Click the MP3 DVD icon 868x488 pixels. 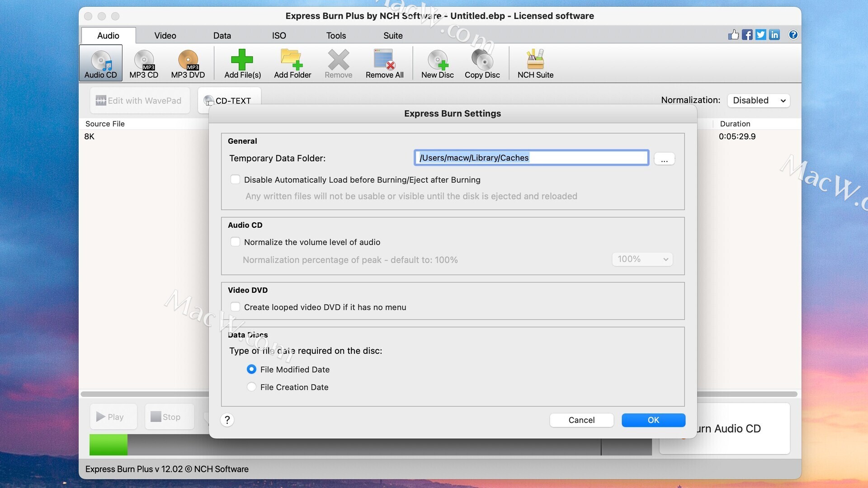[x=188, y=60]
